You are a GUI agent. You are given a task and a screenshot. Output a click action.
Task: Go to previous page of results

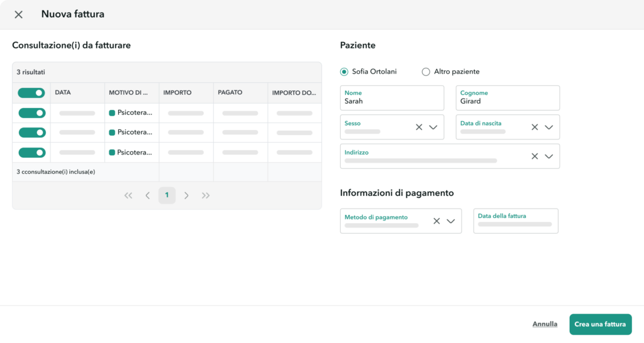coord(147,196)
